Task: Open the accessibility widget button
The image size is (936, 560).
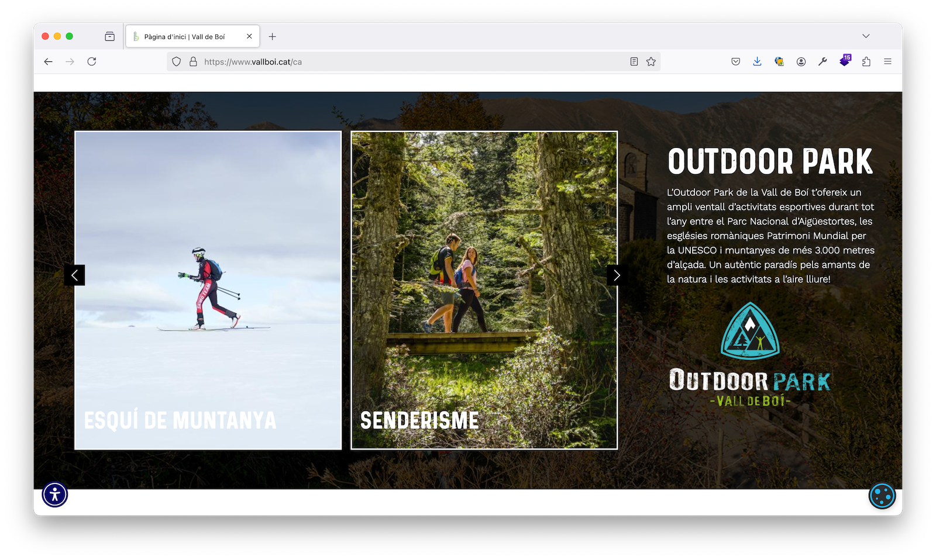Action: 55,495
